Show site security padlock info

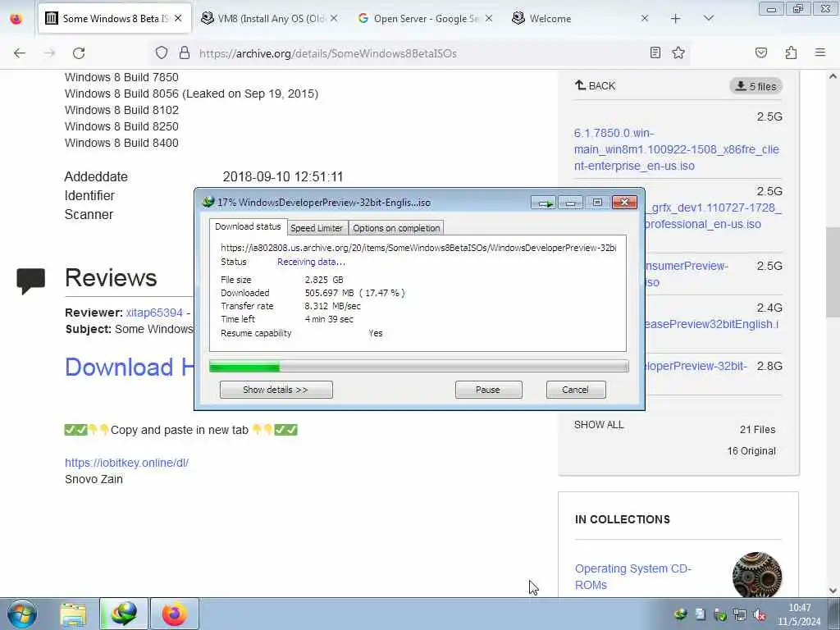tap(185, 53)
